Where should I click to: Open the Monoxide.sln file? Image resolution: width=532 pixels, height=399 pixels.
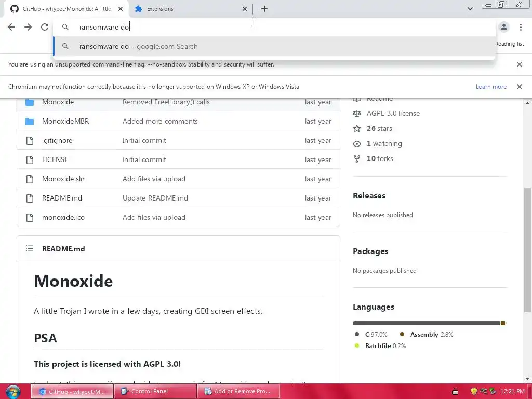tap(63, 179)
